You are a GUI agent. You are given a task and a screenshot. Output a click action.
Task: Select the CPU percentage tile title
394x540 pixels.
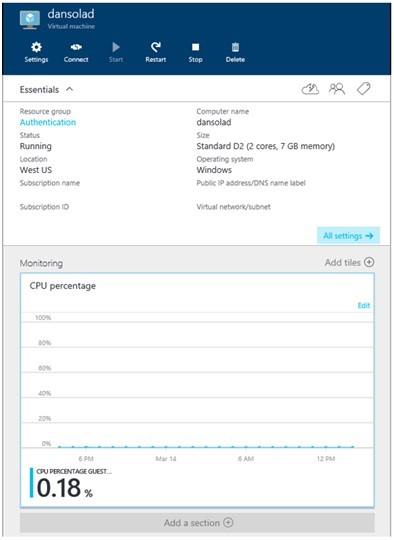pos(63,286)
